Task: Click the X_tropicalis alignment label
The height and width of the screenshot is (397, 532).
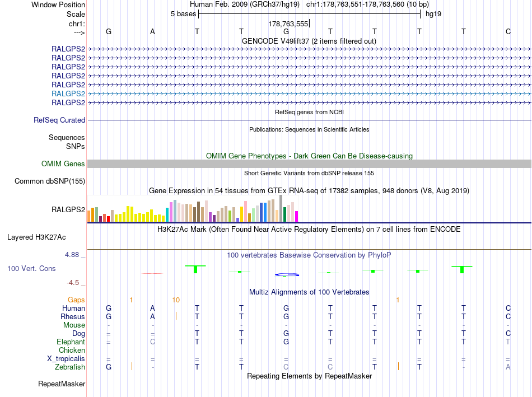Action: click(66, 359)
